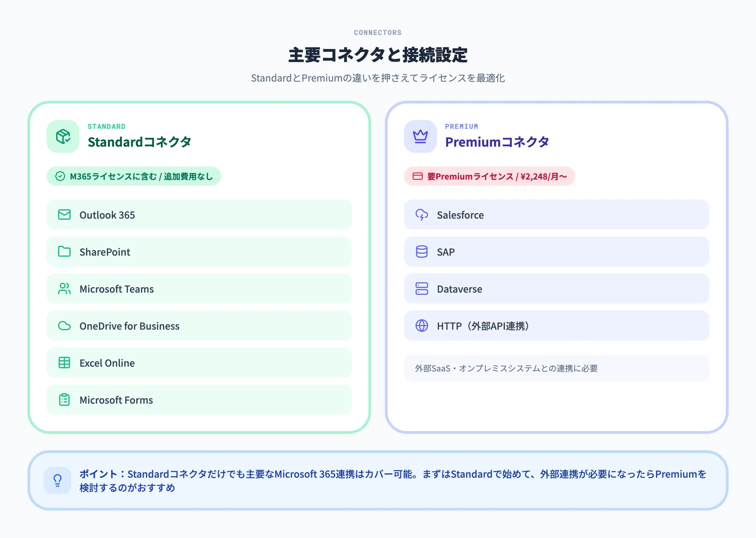Click the SharePoint folder icon
Image resolution: width=756 pixels, height=538 pixels.
[x=64, y=252]
